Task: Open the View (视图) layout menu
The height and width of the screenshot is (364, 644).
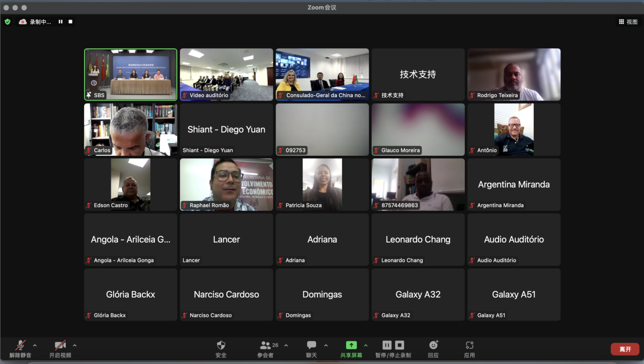Action: tap(628, 22)
